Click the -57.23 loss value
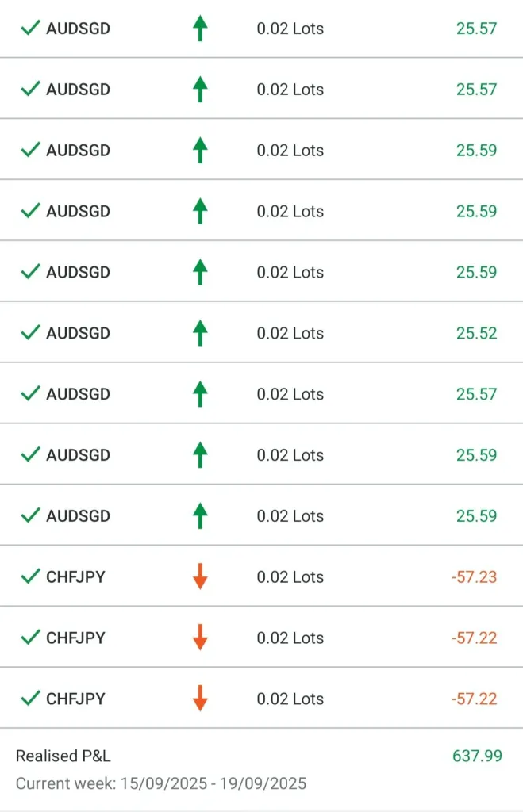 point(474,576)
